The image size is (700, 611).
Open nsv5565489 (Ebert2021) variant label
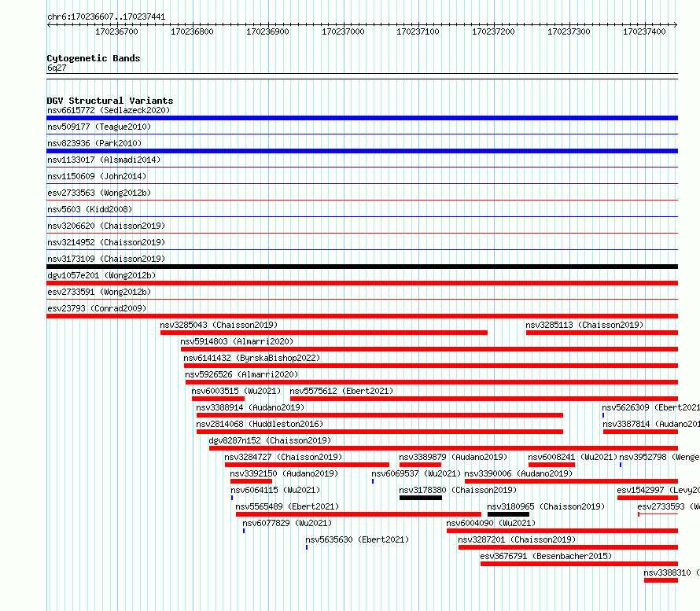coord(287,506)
